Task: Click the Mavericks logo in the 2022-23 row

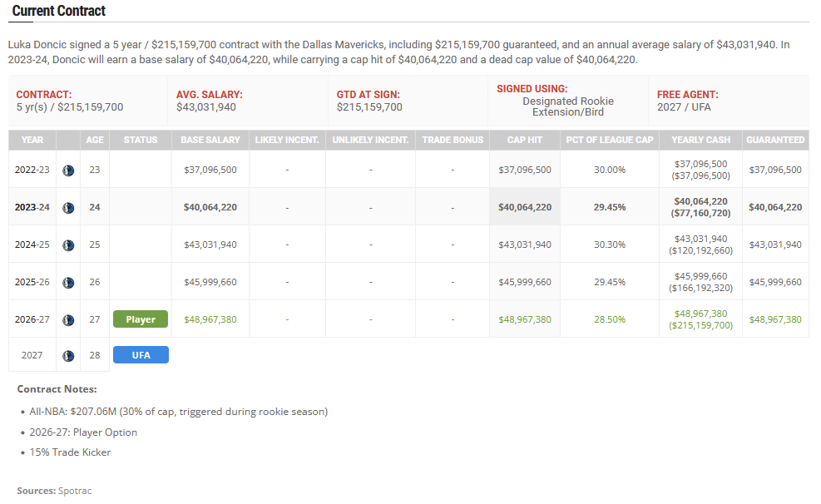Action: (68, 170)
